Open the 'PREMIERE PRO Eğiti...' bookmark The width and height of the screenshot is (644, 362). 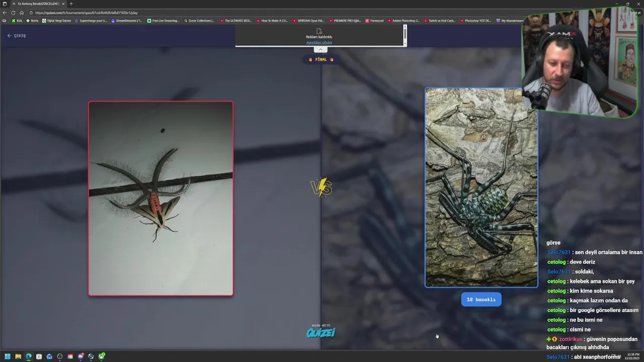pyautogui.click(x=345, y=21)
